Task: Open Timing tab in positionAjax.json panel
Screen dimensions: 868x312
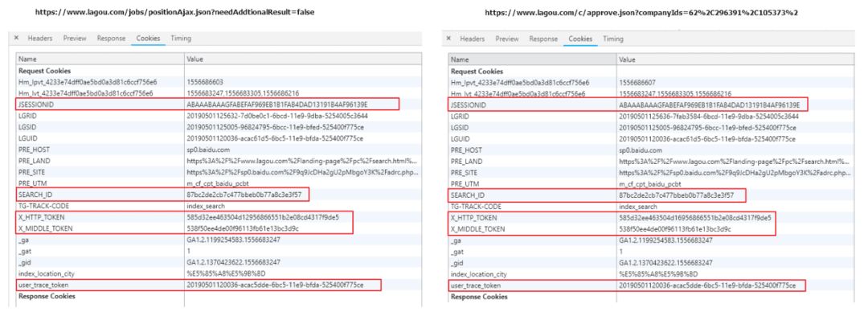Action: coord(181,39)
